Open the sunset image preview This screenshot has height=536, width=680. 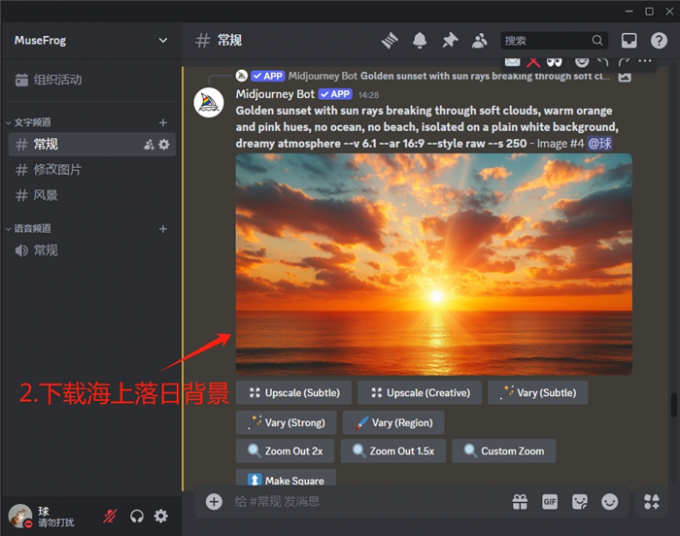tap(434, 264)
